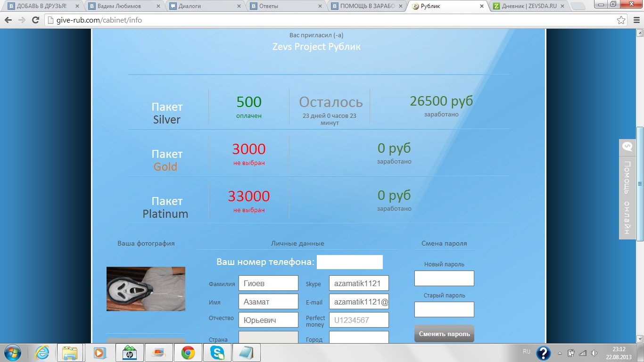
Task: Switch to the Дневник ZEVSDA.RU tab
Action: point(528,6)
